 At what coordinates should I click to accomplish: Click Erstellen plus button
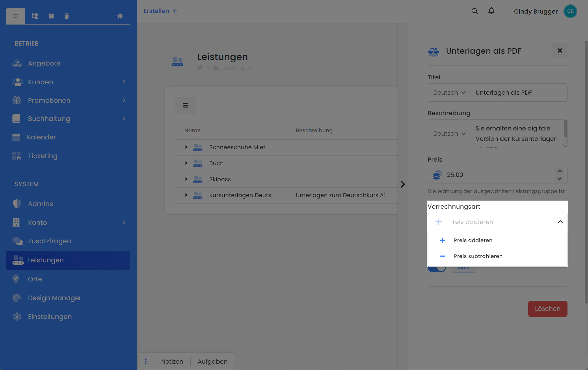(x=160, y=11)
